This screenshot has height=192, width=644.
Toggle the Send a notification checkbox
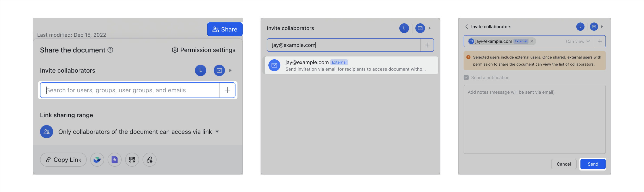click(466, 78)
